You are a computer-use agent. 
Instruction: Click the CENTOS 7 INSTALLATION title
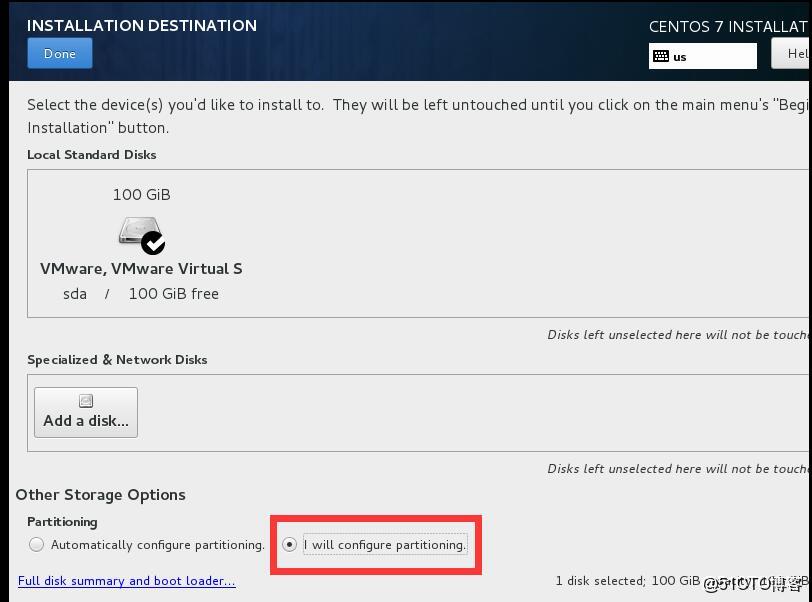click(730, 26)
